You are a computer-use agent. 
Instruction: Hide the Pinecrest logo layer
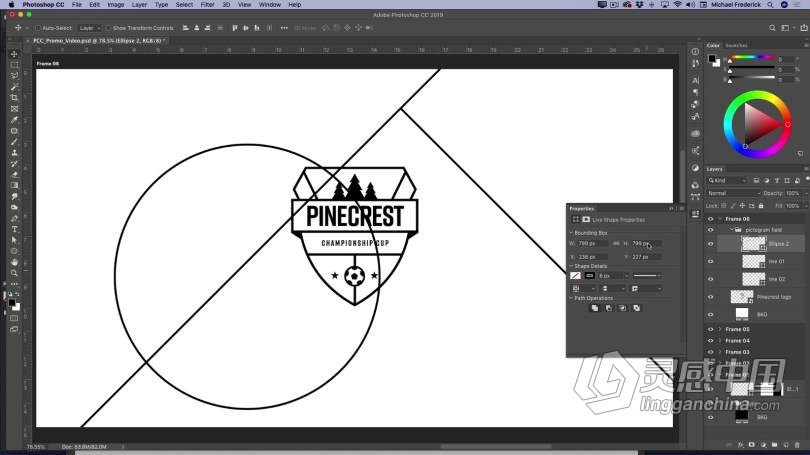click(x=711, y=297)
